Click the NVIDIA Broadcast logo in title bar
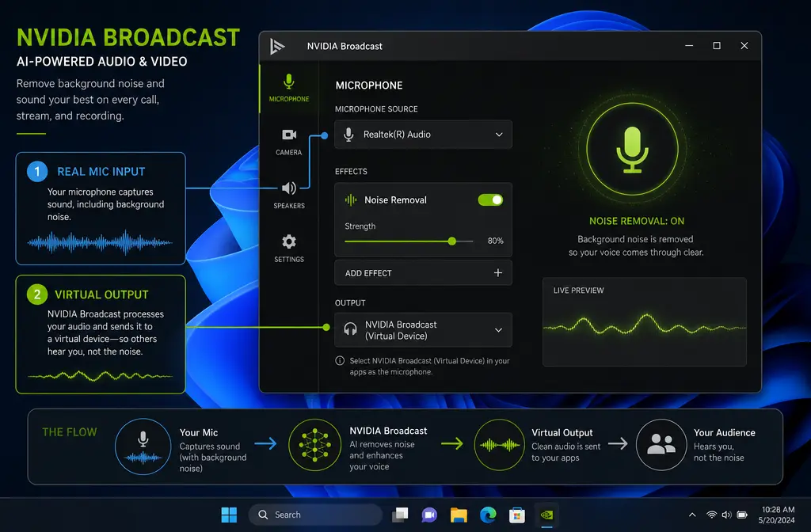Screen dimensions: 811x532 [277, 46]
